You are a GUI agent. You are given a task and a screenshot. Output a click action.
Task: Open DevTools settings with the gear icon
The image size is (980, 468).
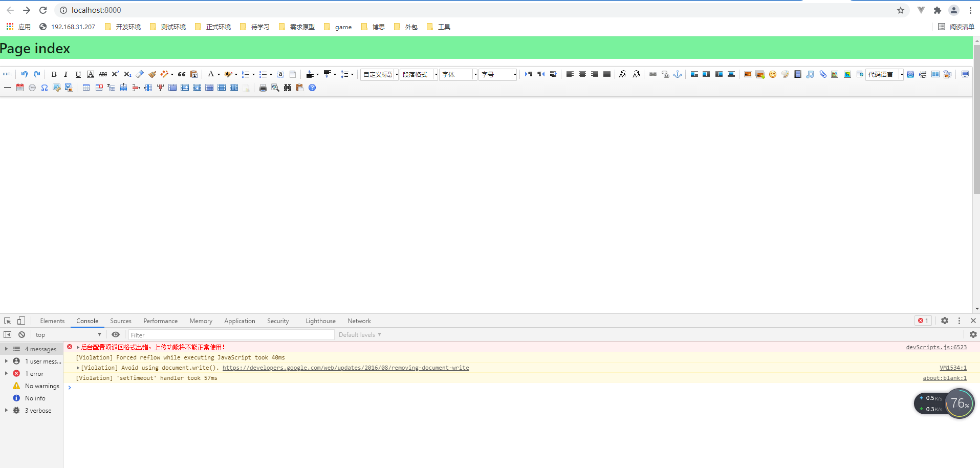tap(944, 321)
